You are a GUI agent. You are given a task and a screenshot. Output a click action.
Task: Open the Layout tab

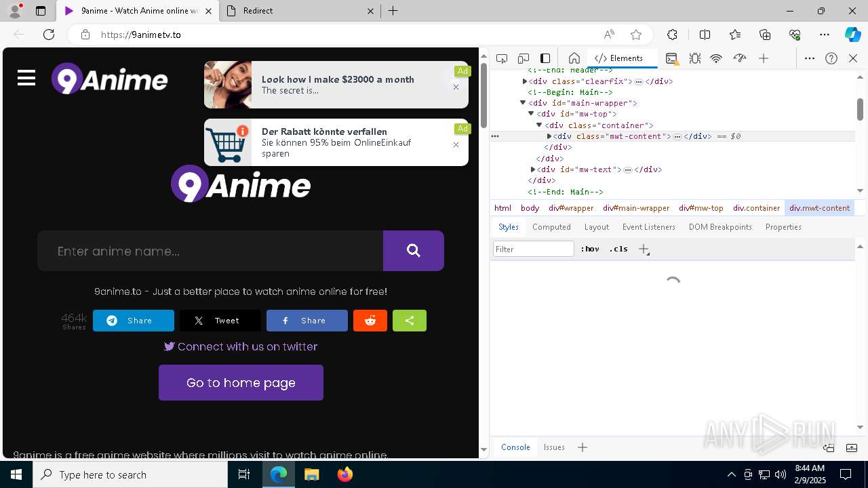(x=597, y=227)
